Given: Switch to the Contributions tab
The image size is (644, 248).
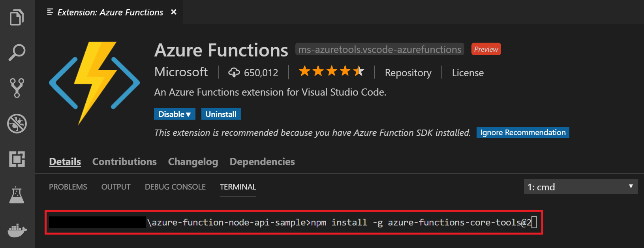Looking at the screenshot, I should coord(124,162).
